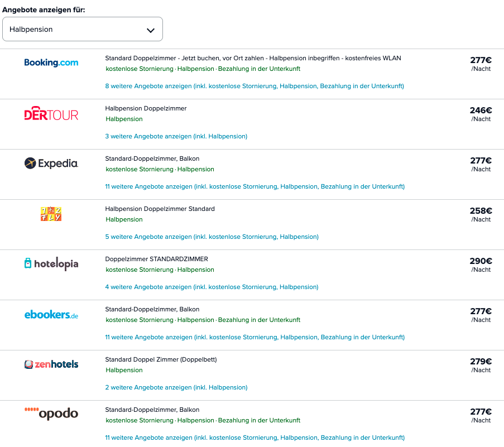504x447 pixels.
Task: Select the 290€ hotelopia price
Action: (x=481, y=261)
